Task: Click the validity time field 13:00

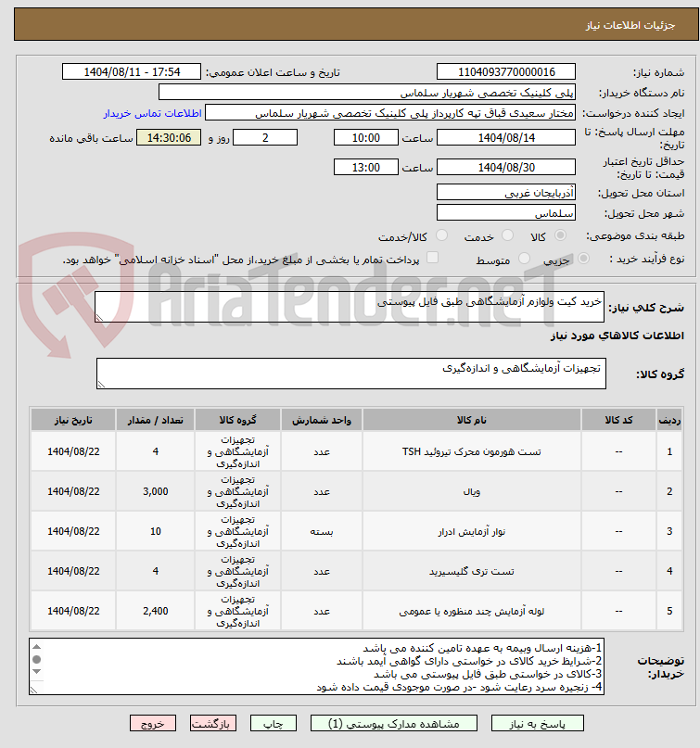Action: coord(366,168)
